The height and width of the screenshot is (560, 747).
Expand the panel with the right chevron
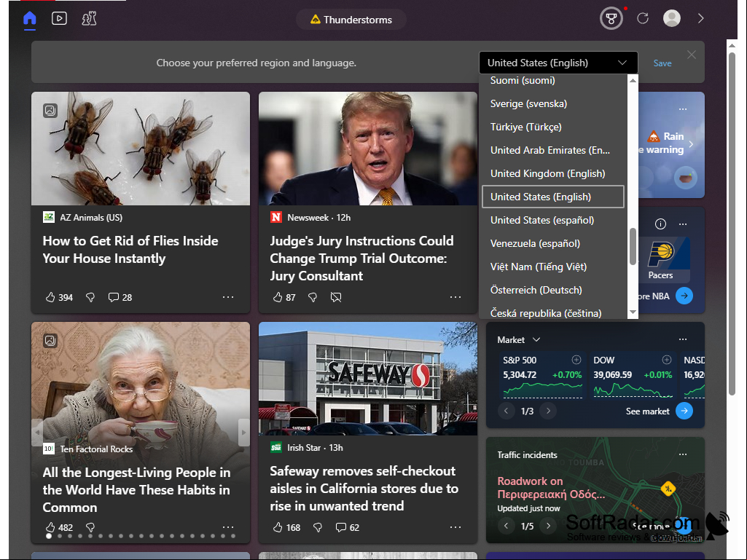click(701, 19)
